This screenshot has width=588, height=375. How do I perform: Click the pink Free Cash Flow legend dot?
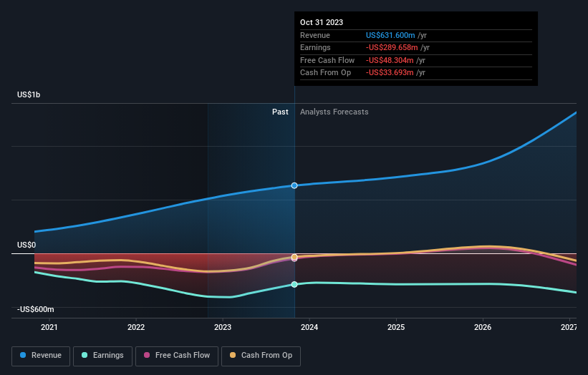[x=147, y=355]
